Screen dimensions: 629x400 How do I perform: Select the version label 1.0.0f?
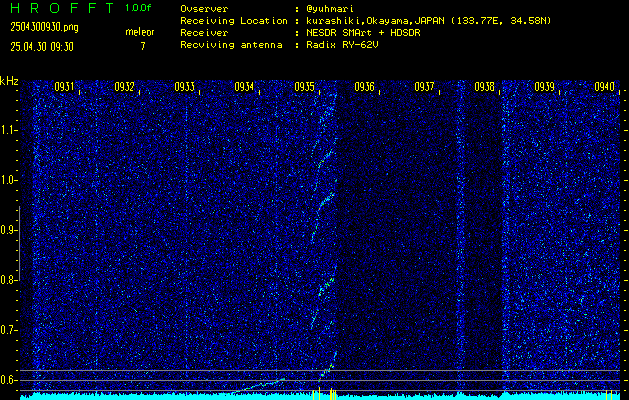pos(138,8)
